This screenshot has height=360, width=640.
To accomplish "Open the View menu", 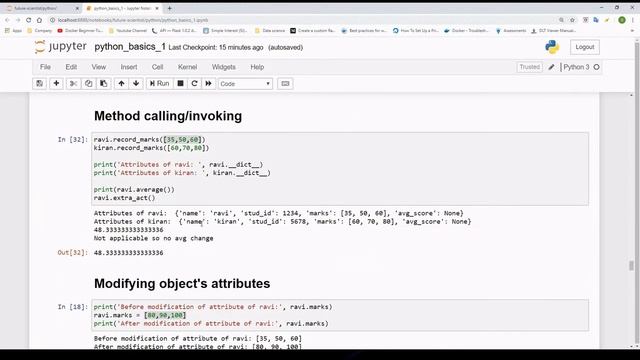I will pos(98,67).
